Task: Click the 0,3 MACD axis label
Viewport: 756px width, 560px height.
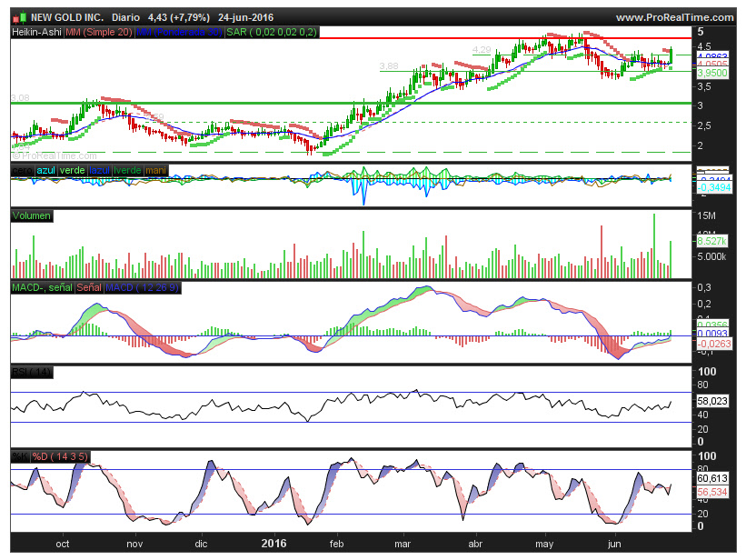Action: pos(704,287)
